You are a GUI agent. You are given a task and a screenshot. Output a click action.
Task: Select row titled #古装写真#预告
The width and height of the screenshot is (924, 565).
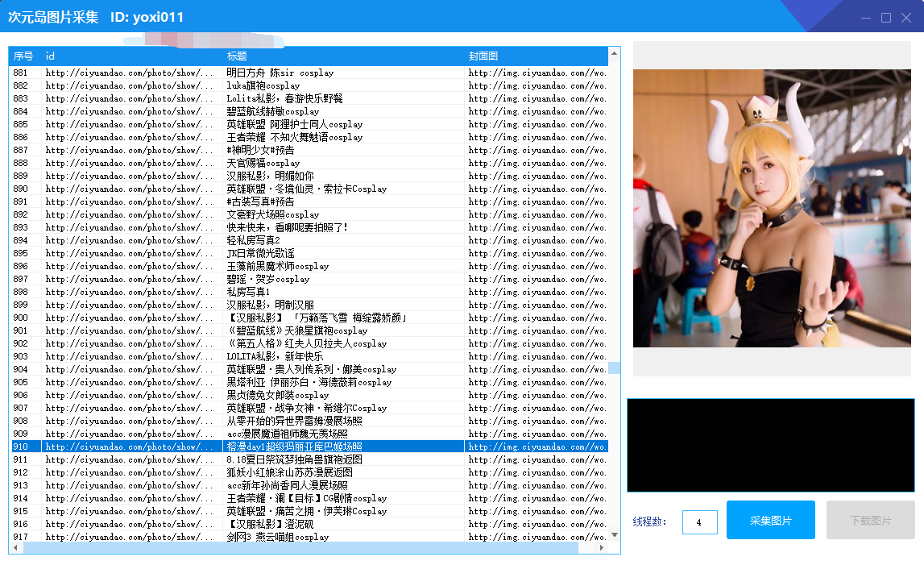tap(309, 201)
